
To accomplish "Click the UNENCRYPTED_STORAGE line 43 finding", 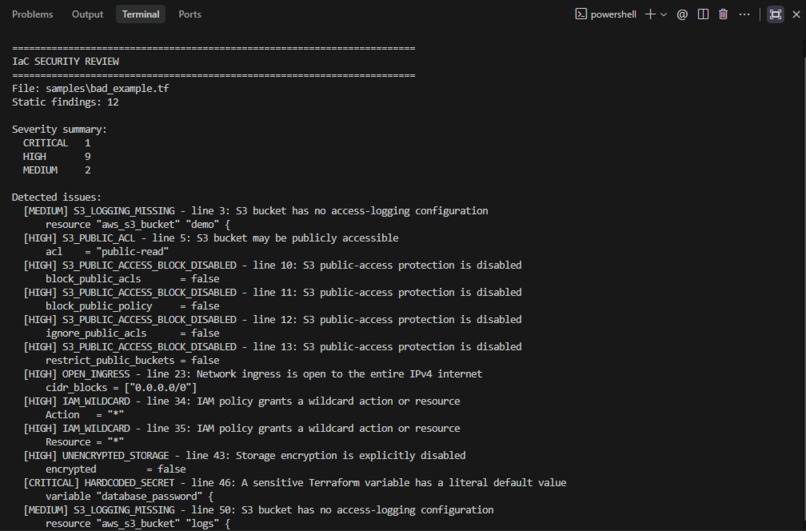I will [245, 455].
